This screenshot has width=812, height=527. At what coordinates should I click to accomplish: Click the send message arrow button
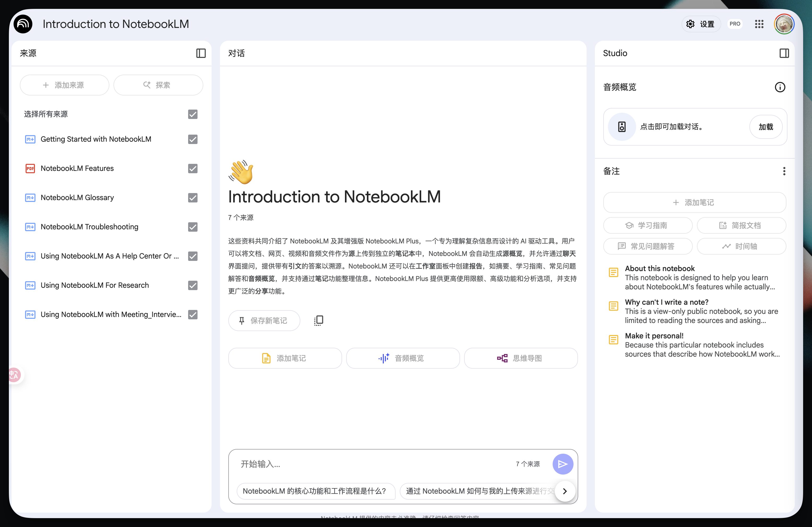(x=563, y=464)
